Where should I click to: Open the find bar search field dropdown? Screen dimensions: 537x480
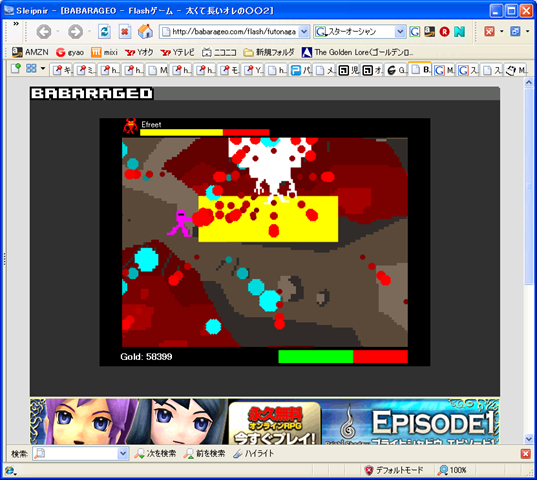[x=123, y=454]
